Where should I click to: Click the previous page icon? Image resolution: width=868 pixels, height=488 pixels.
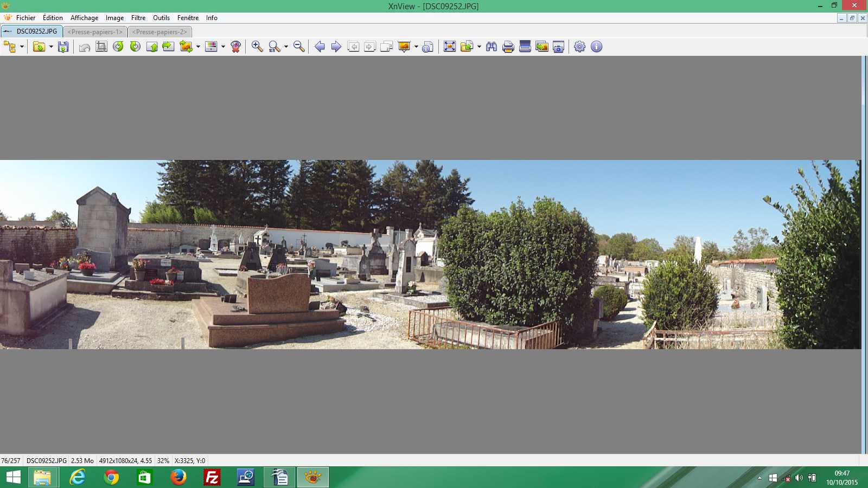pos(353,47)
